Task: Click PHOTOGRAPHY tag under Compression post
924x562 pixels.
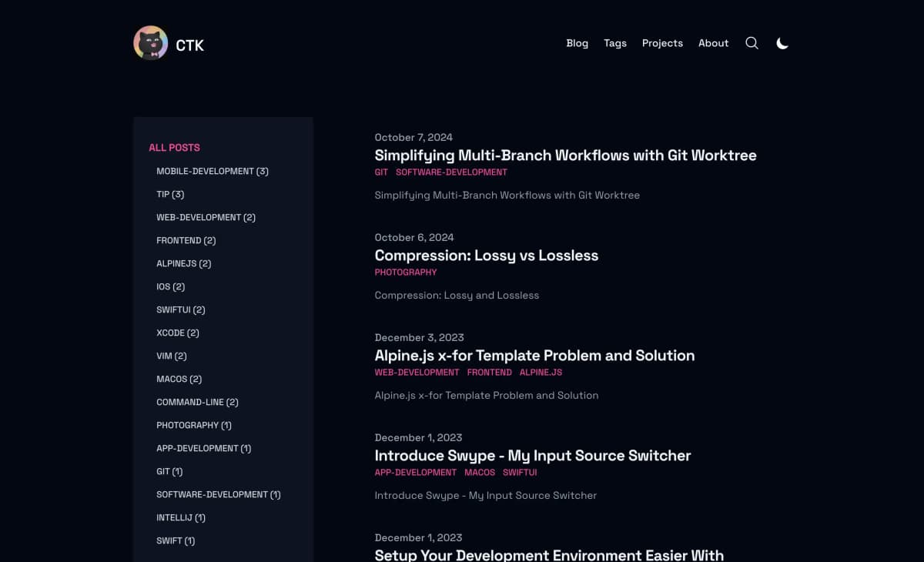Action: 405,273
